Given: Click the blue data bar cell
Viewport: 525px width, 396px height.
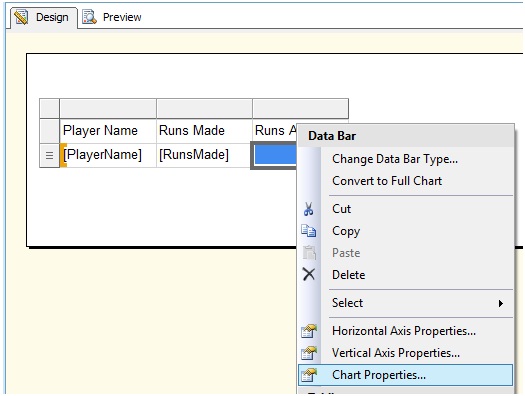Looking at the screenshot, I should (275, 156).
